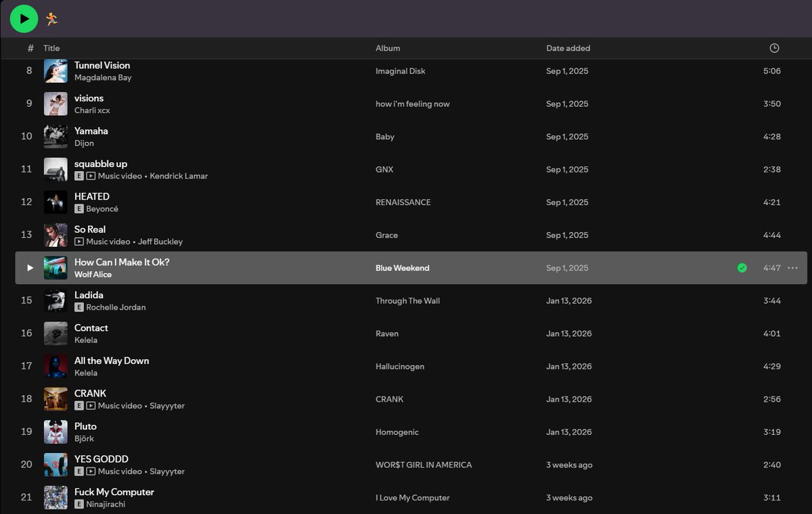Click Ladida cover art
The width and height of the screenshot is (812, 514).
tap(55, 300)
